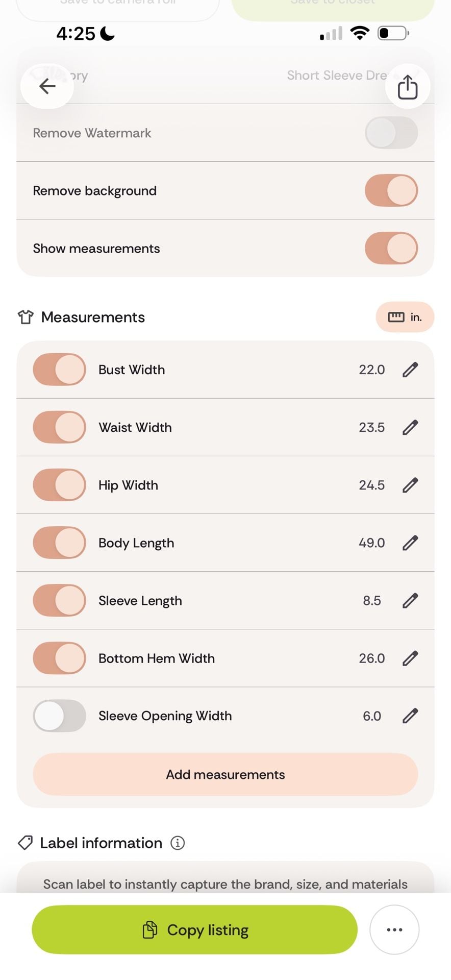Click pencil icon next to Waist Width

tap(410, 427)
